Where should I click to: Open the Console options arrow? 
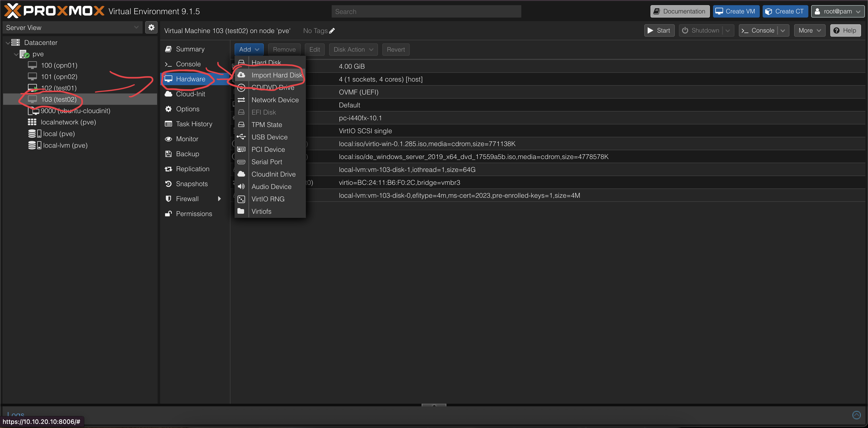tap(783, 30)
